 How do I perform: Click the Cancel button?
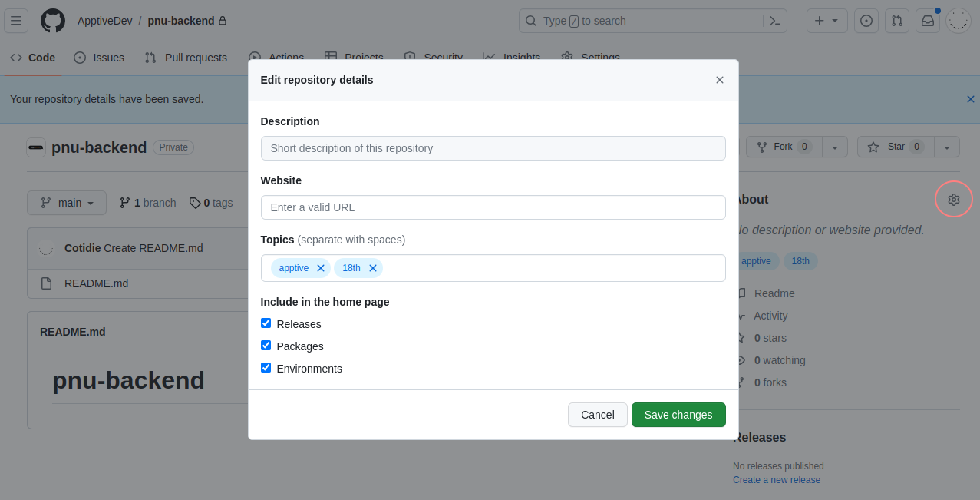tap(598, 415)
